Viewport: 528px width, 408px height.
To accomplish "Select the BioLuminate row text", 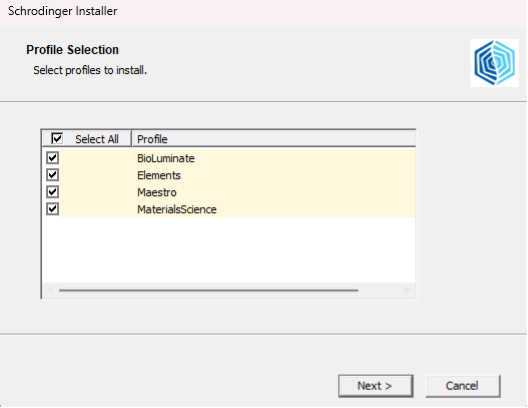I will pyautogui.click(x=166, y=158).
